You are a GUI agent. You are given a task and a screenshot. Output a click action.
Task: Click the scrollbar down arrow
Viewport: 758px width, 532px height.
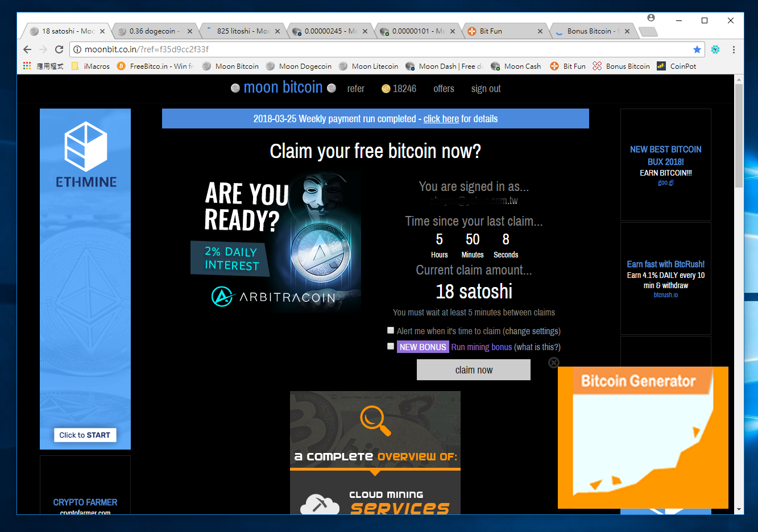point(739,509)
